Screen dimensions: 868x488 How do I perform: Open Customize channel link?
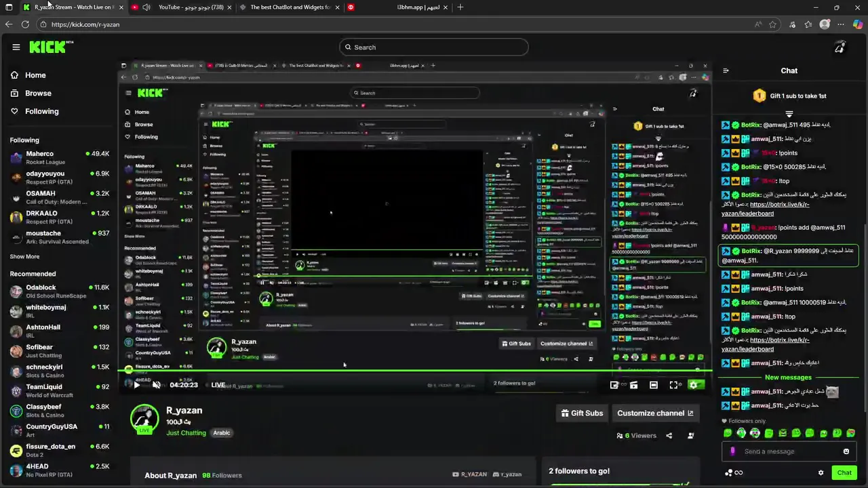(x=655, y=413)
